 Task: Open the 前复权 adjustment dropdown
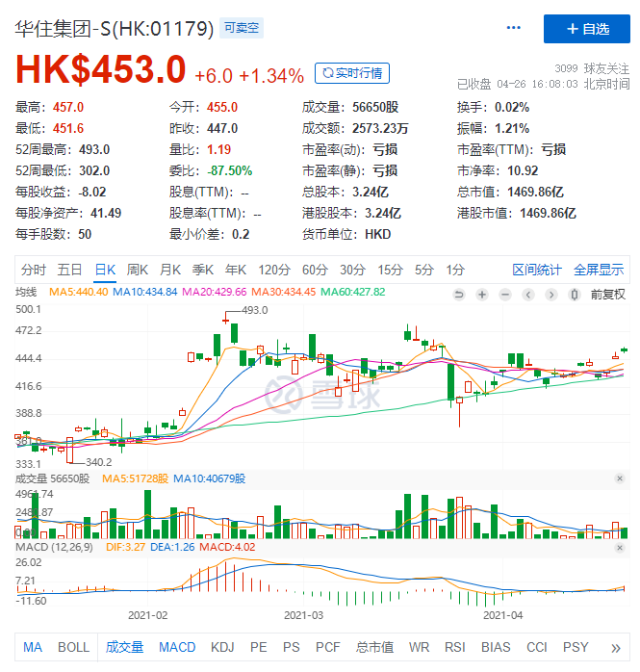[x=608, y=295]
